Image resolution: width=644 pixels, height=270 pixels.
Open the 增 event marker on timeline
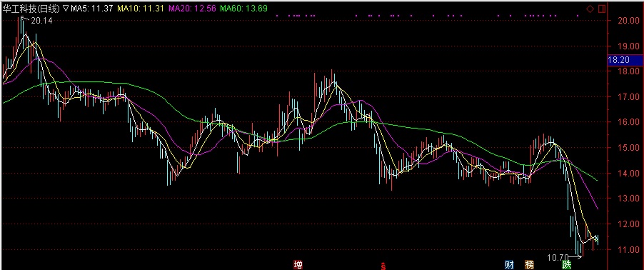pos(298,265)
